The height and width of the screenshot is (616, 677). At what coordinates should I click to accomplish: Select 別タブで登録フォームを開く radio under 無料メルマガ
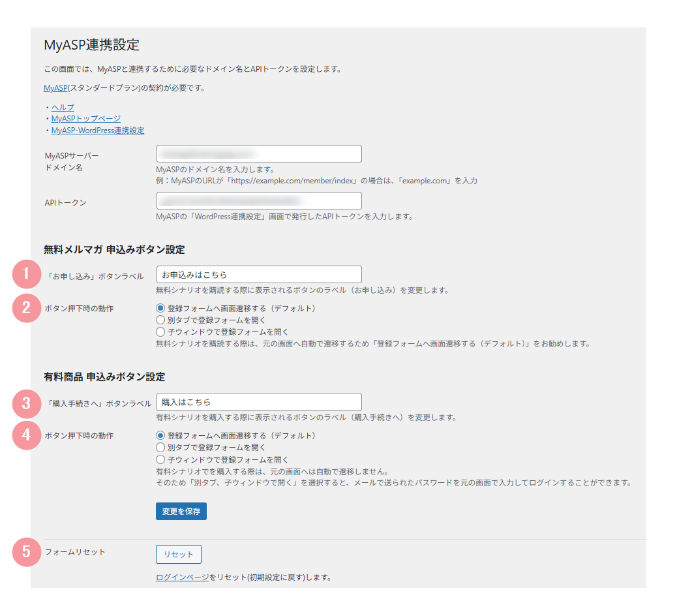coord(160,320)
